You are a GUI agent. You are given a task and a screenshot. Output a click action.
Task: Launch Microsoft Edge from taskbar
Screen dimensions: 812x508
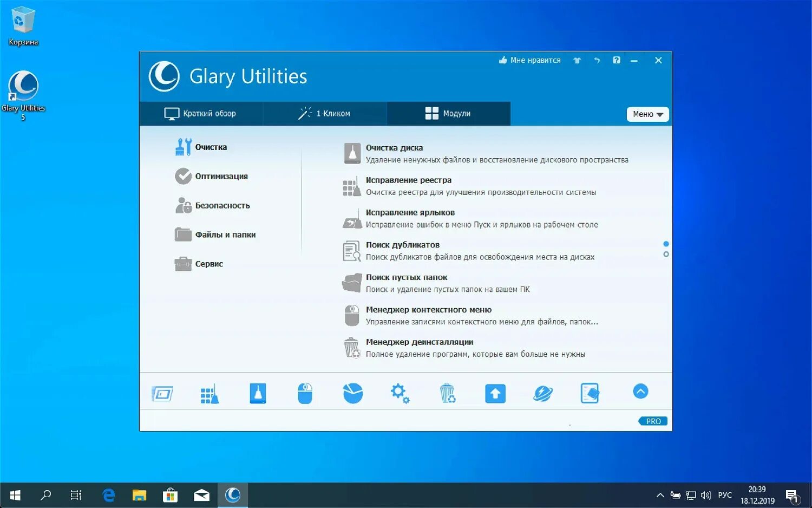coord(109,495)
